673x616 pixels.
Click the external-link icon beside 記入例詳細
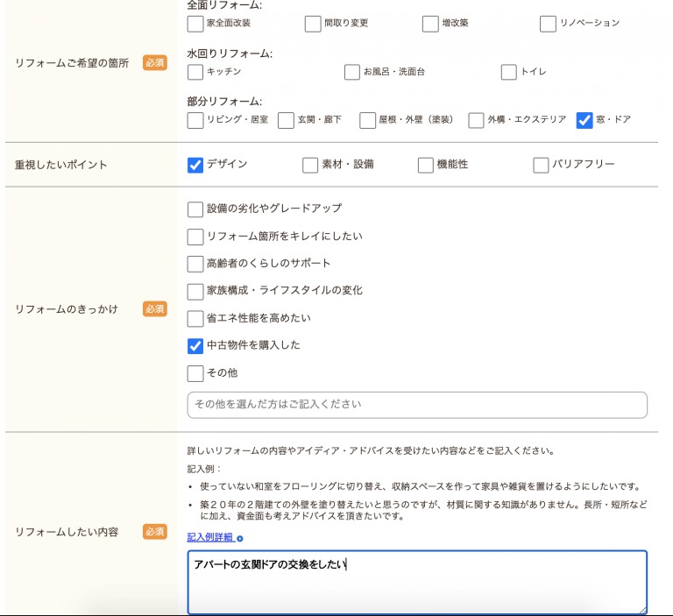pos(240,538)
